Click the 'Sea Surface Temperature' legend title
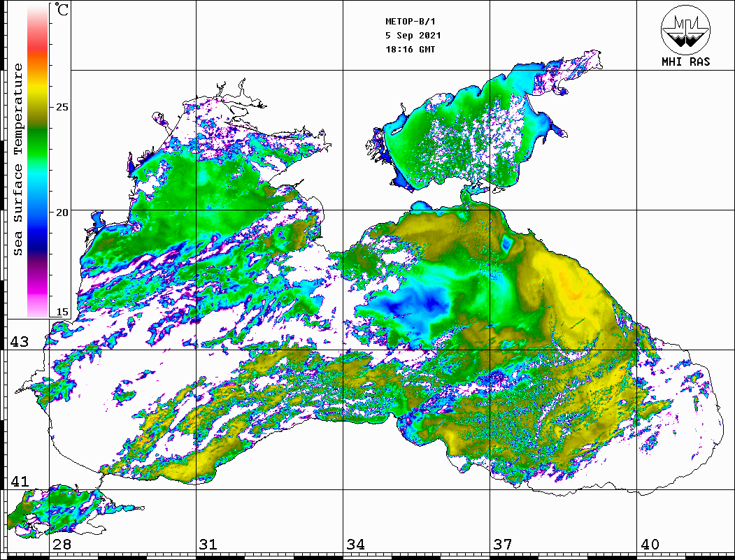This screenshot has width=735, height=560. [x=17, y=159]
